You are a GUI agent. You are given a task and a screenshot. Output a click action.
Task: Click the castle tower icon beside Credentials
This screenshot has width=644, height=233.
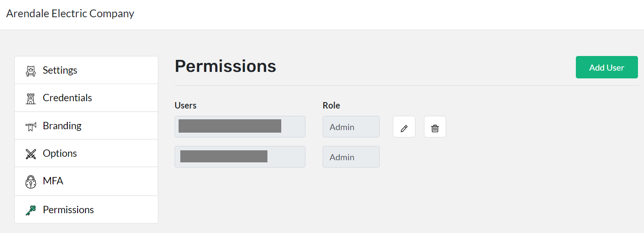(31, 99)
